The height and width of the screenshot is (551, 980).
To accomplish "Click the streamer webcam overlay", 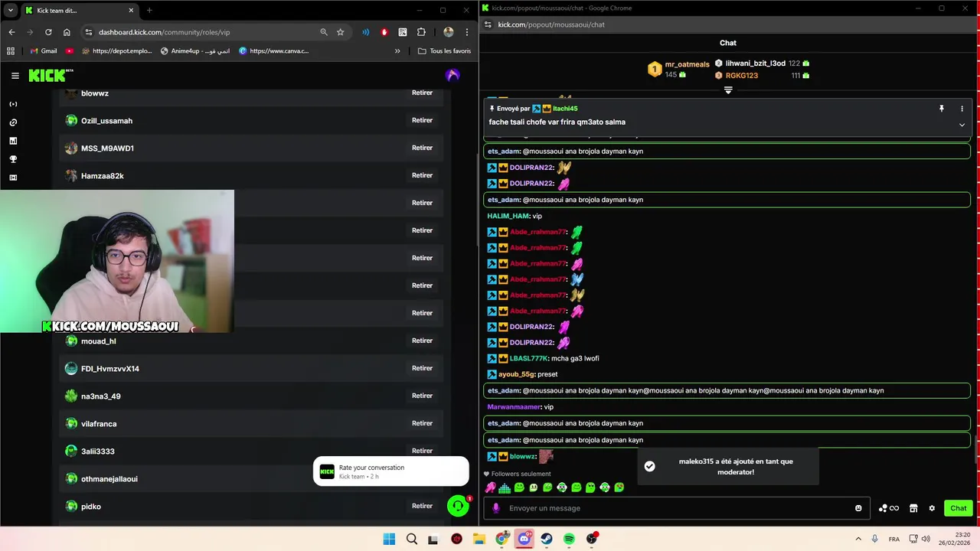I will (x=117, y=261).
